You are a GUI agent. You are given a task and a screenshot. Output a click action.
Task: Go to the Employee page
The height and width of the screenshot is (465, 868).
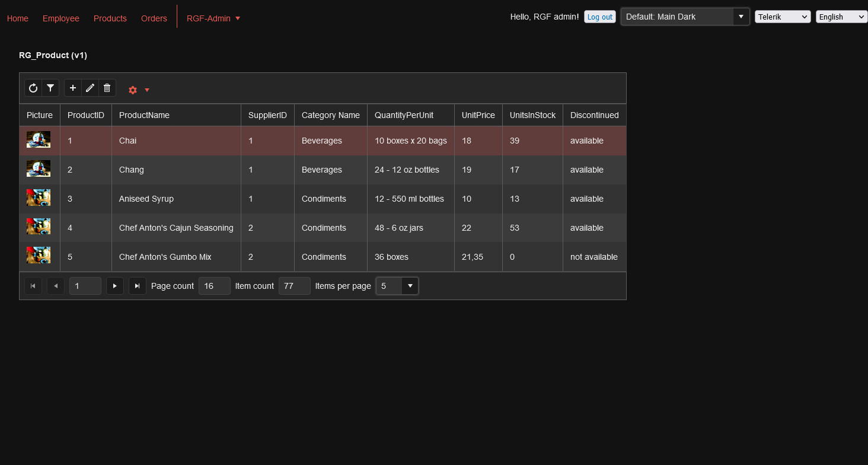(61, 18)
